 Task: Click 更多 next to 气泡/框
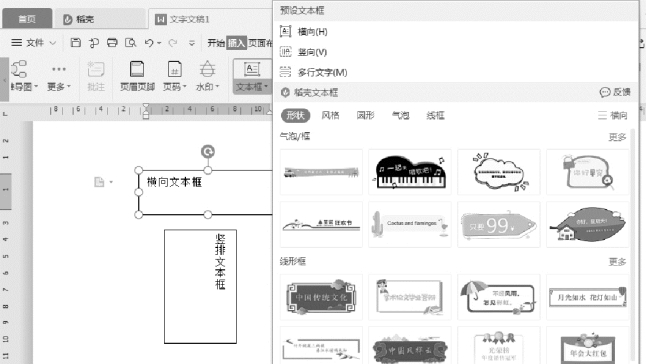617,137
